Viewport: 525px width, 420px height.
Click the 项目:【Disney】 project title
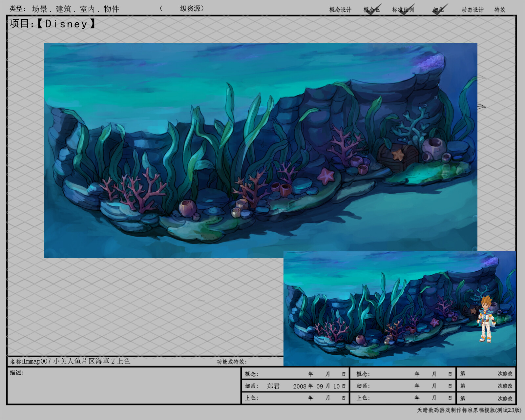[x=53, y=24]
